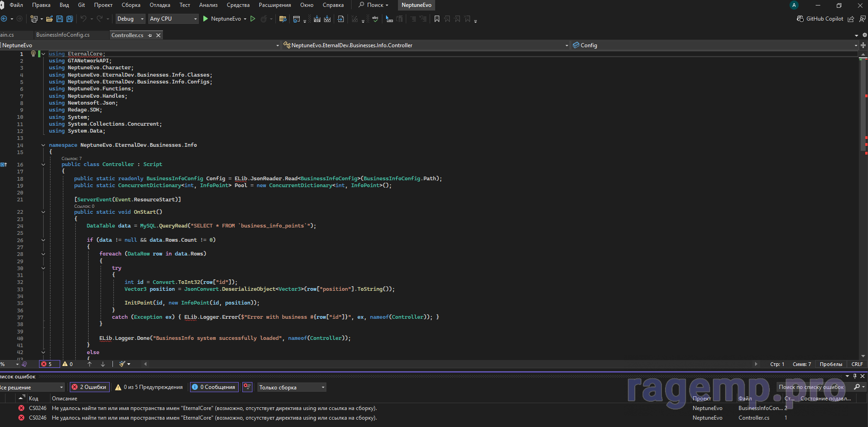Viewport: 868px width, 427px height.
Task: Toggle the 2 Ошибки errors filter
Action: pos(90,387)
